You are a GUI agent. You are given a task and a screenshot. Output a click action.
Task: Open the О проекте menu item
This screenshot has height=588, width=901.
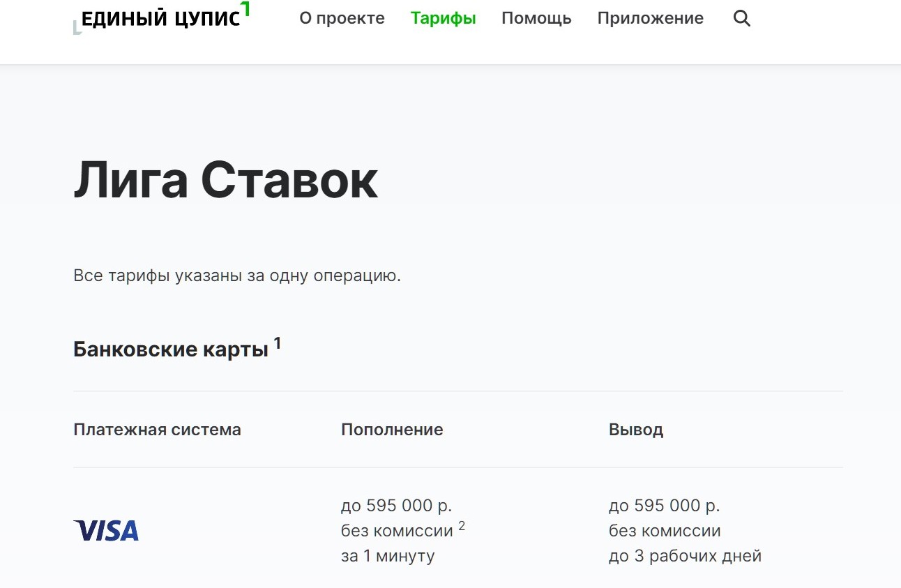click(342, 18)
